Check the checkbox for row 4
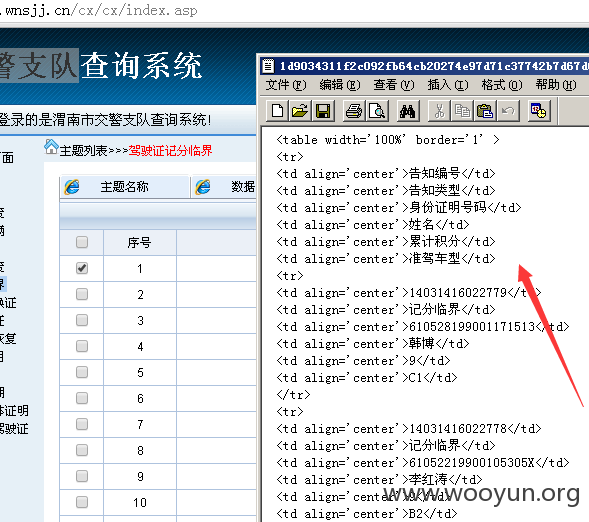This screenshot has height=522, width=589. coord(82,346)
